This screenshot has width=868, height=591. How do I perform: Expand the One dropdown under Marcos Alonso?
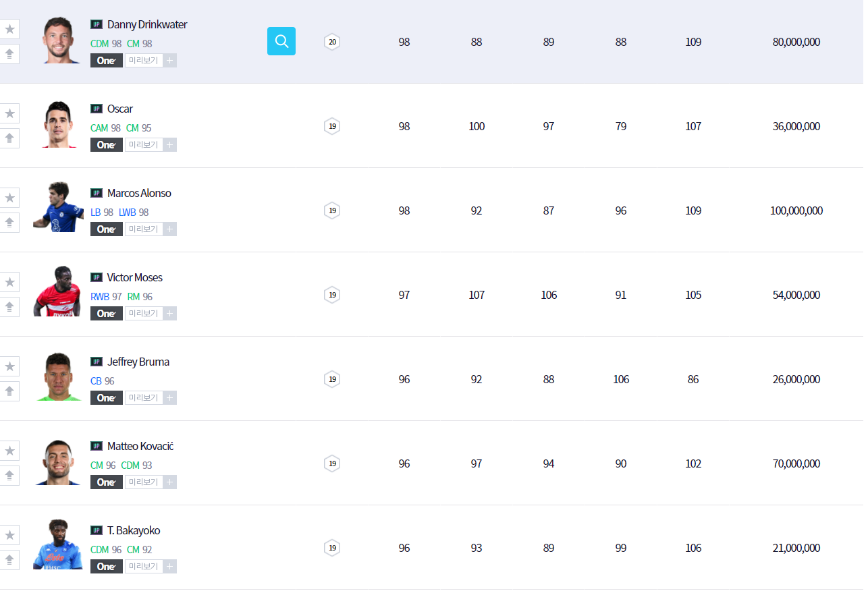point(107,229)
